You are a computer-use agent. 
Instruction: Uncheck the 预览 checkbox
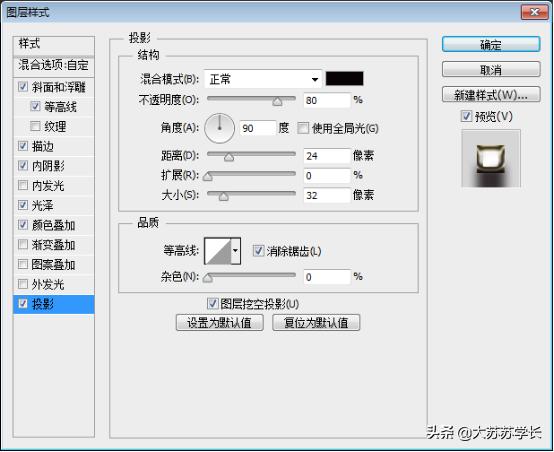tap(466, 116)
